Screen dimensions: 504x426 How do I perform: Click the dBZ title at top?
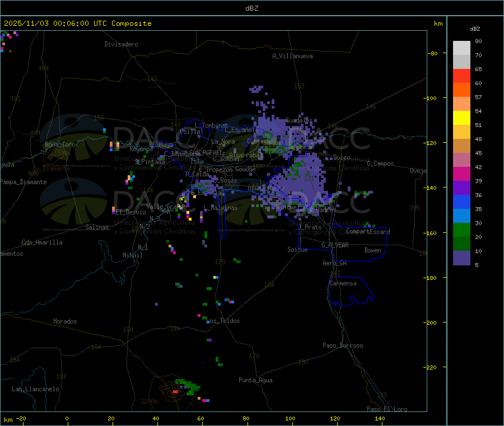tap(251, 8)
